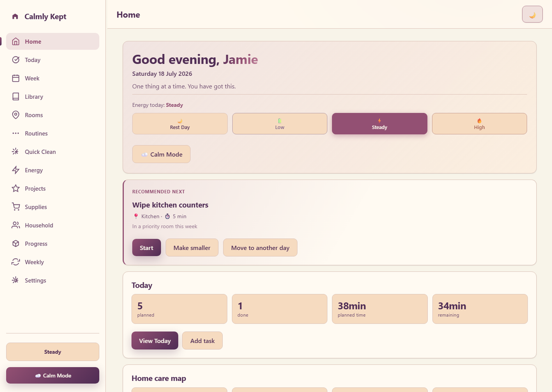Click the Good evening, Jamie greeting
The image size is (552, 392).
[195, 59]
